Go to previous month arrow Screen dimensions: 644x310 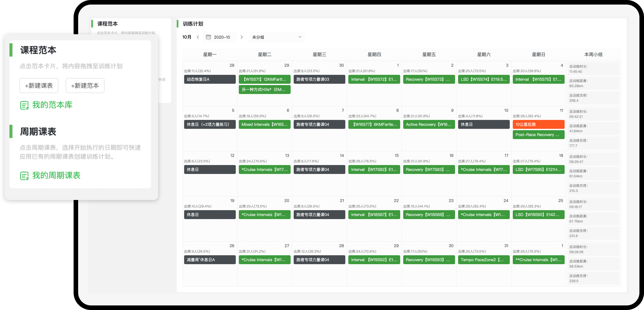198,37
